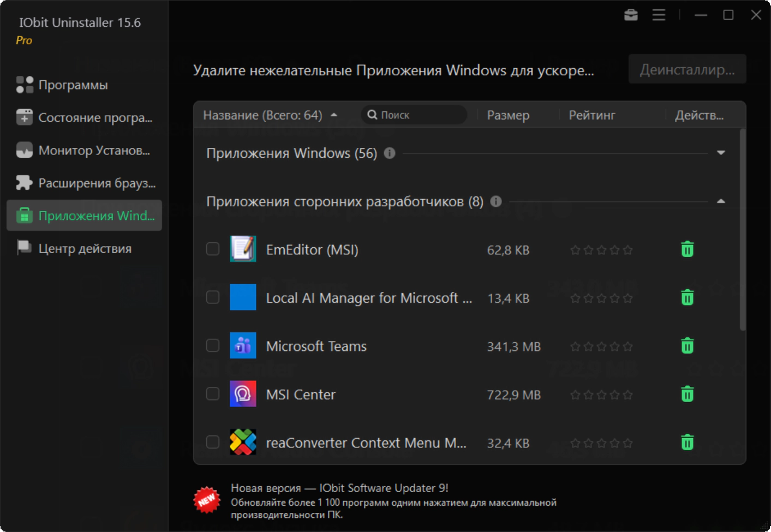The height and width of the screenshot is (532, 771).
Task: Click info icon beside Приложения сторонних разработчиков
Action: pyautogui.click(x=496, y=201)
